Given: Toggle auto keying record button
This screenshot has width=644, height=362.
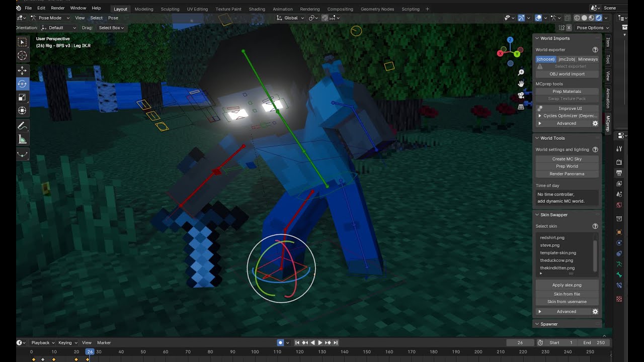Looking at the screenshot, I should (280, 343).
